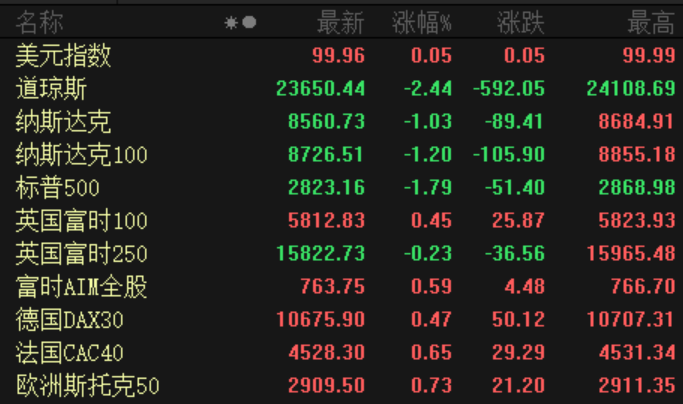Image resolution: width=683 pixels, height=404 pixels.
Task: Click latest price 15822.73
Action: pos(321,254)
